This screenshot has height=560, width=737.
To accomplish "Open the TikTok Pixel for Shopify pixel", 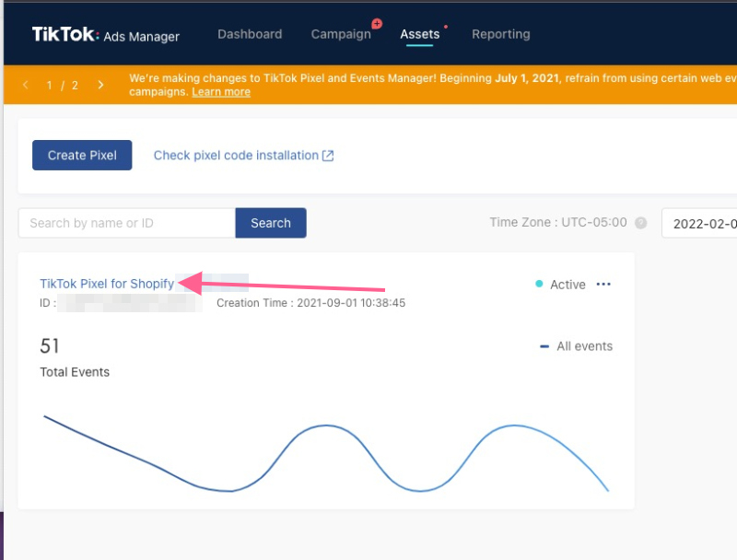I will coord(107,284).
